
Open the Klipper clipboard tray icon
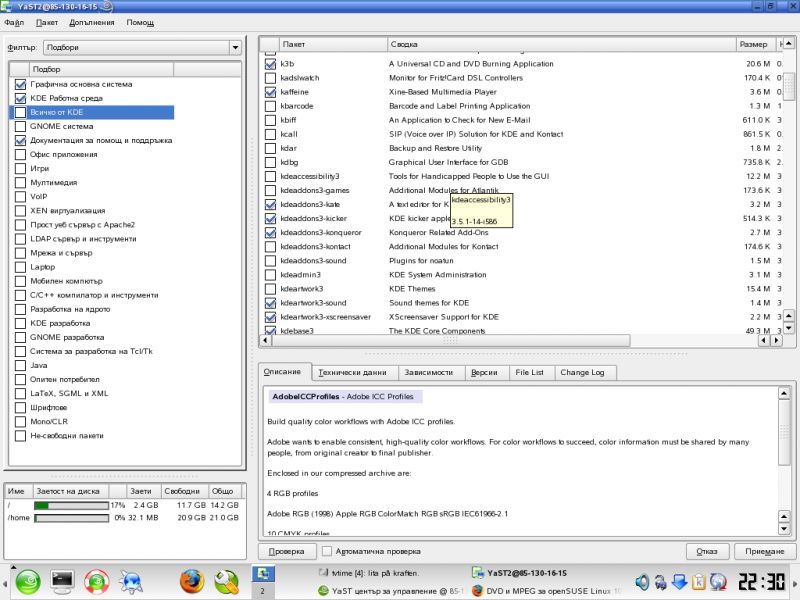pyautogui.click(x=698, y=582)
